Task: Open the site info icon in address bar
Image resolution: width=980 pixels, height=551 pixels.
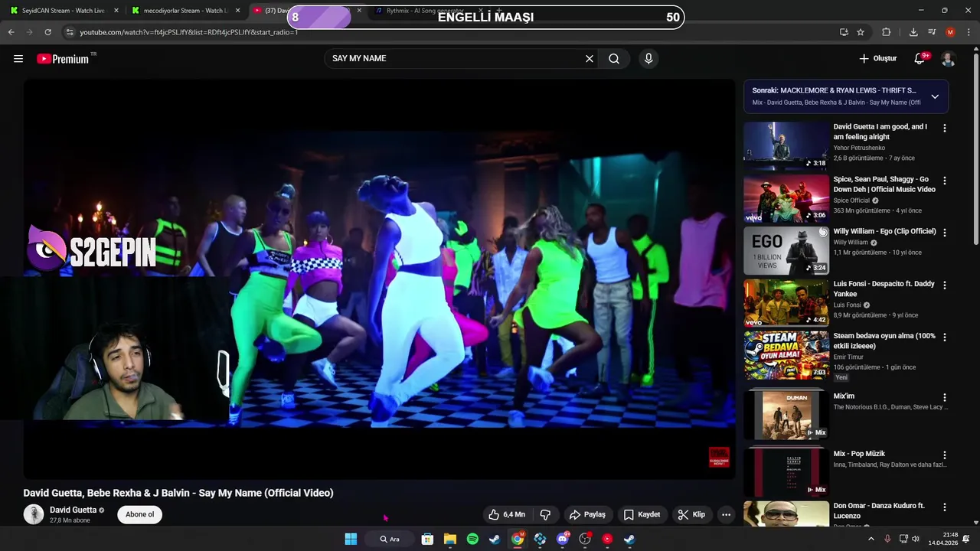Action: (70, 32)
